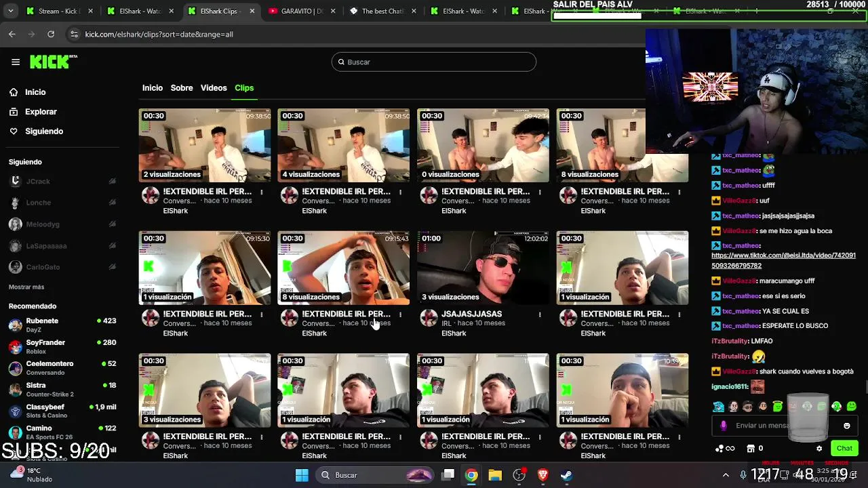
Task: Click the Buscar search field on Kick
Action: tap(434, 62)
